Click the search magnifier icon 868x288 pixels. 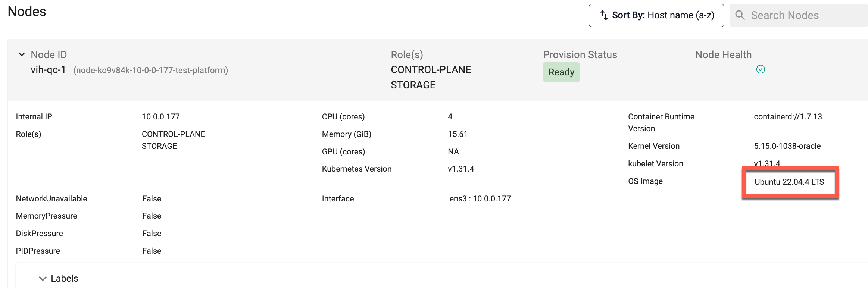point(740,15)
